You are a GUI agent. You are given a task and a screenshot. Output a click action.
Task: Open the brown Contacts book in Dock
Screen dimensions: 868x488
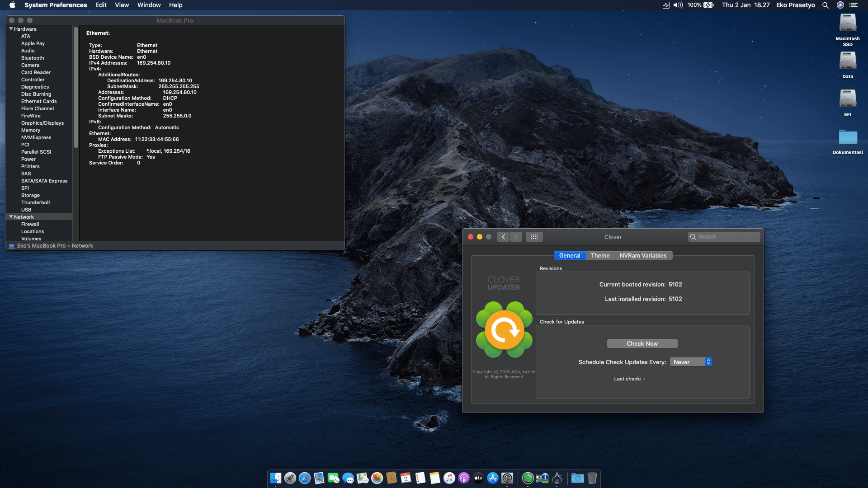[392, 478]
